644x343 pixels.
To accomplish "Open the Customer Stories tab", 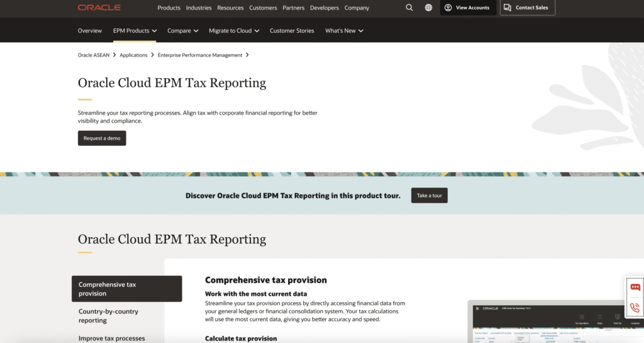I will 292,31.
